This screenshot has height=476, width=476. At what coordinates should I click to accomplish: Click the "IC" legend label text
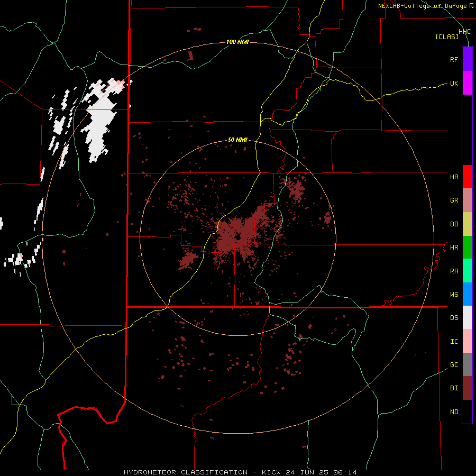tap(454, 342)
